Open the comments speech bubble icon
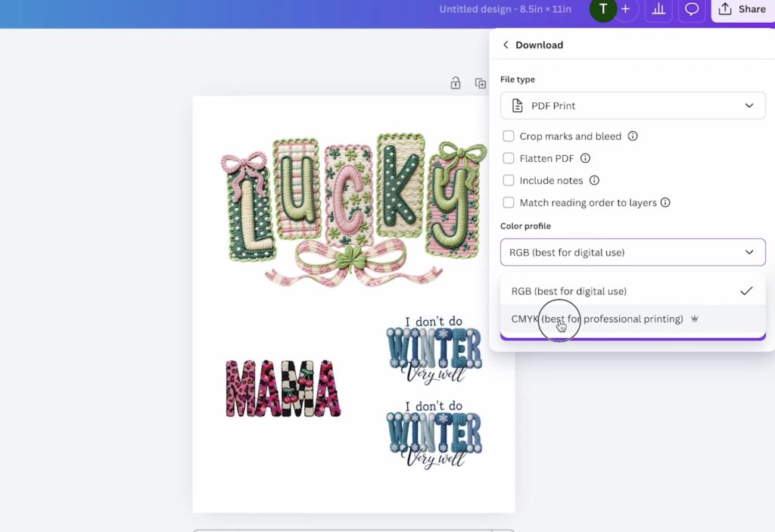Image resolution: width=775 pixels, height=532 pixels. [x=691, y=9]
